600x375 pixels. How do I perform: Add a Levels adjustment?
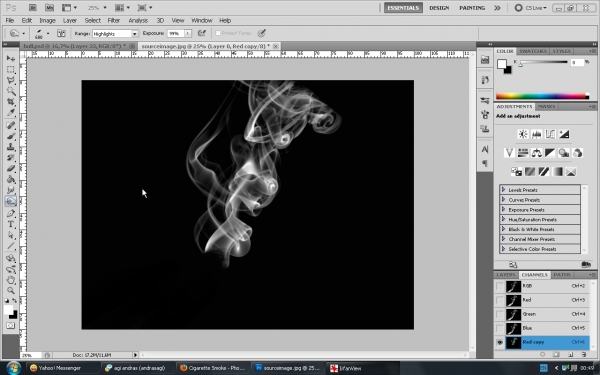click(536, 134)
